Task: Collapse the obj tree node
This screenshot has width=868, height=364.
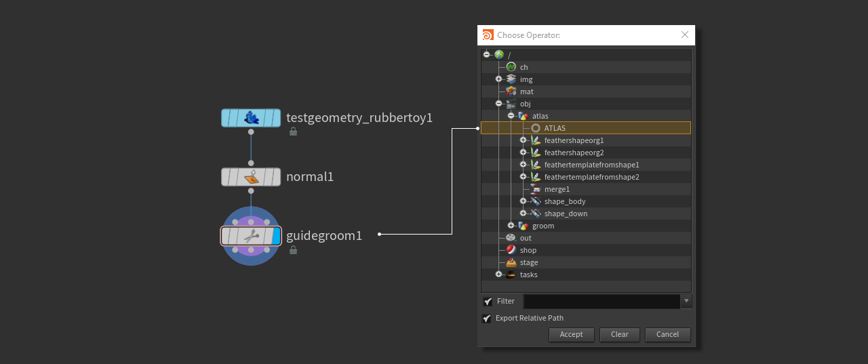Action: 499,104
